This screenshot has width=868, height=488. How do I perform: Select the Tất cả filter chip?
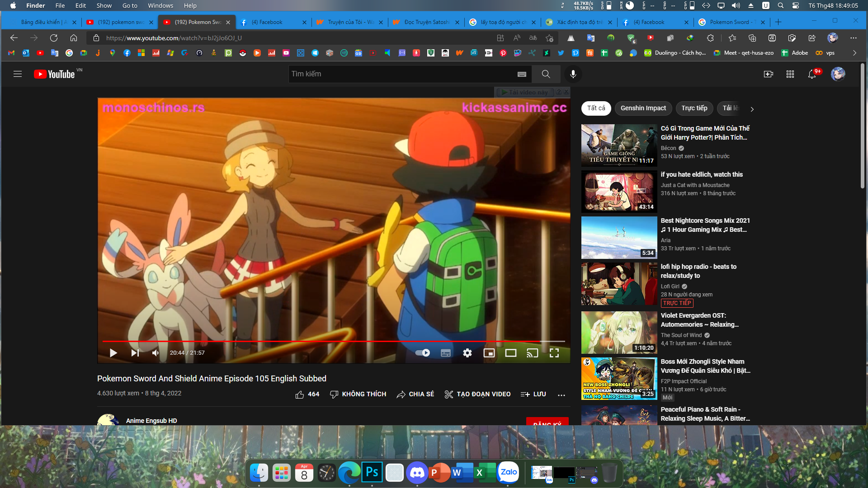click(x=596, y=108)
